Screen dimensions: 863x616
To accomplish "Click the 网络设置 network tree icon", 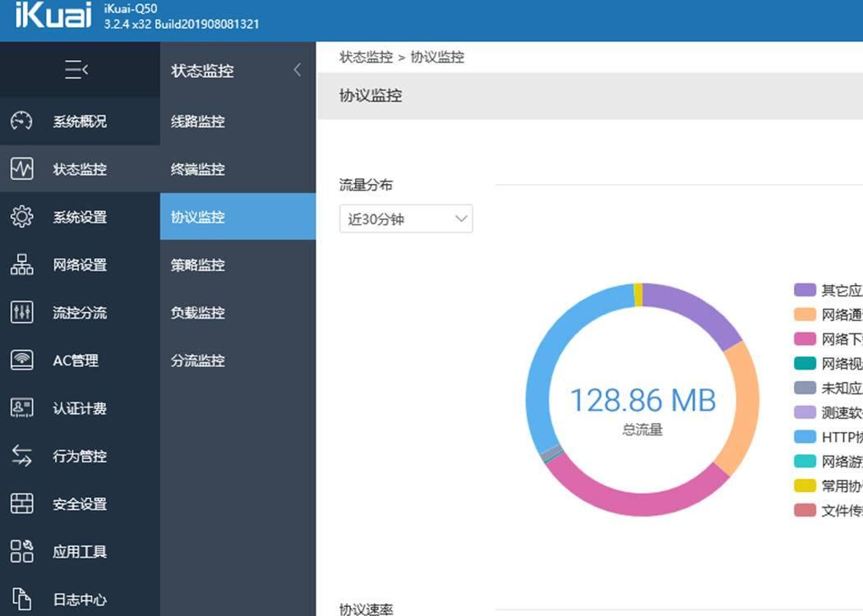I will click(21, 264).
